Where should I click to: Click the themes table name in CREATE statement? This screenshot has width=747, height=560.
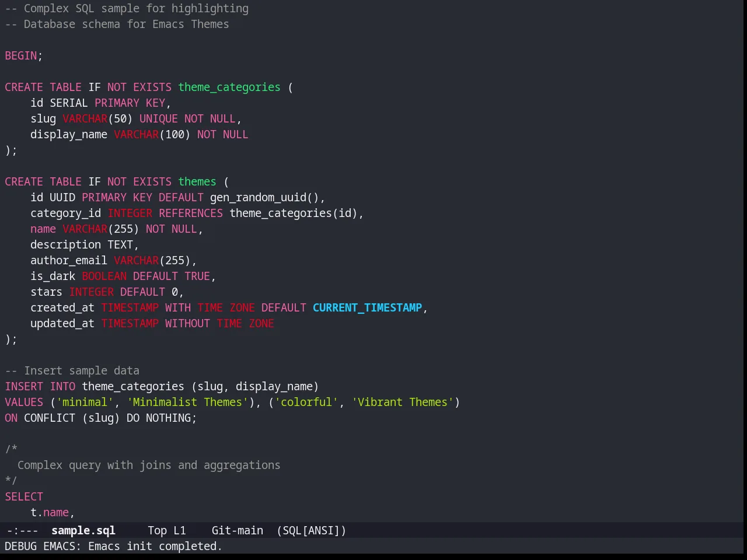point(197,181)
